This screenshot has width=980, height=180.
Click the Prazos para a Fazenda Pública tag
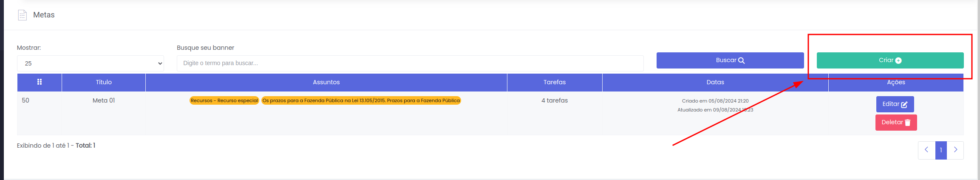pyautogui.click(x=361, y=100)
